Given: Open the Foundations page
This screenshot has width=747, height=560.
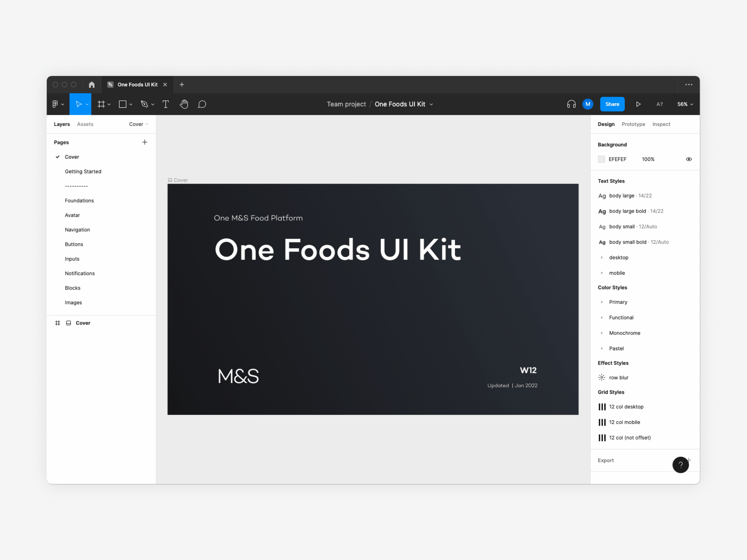Looking at the screenshot, I should point(79,200).
